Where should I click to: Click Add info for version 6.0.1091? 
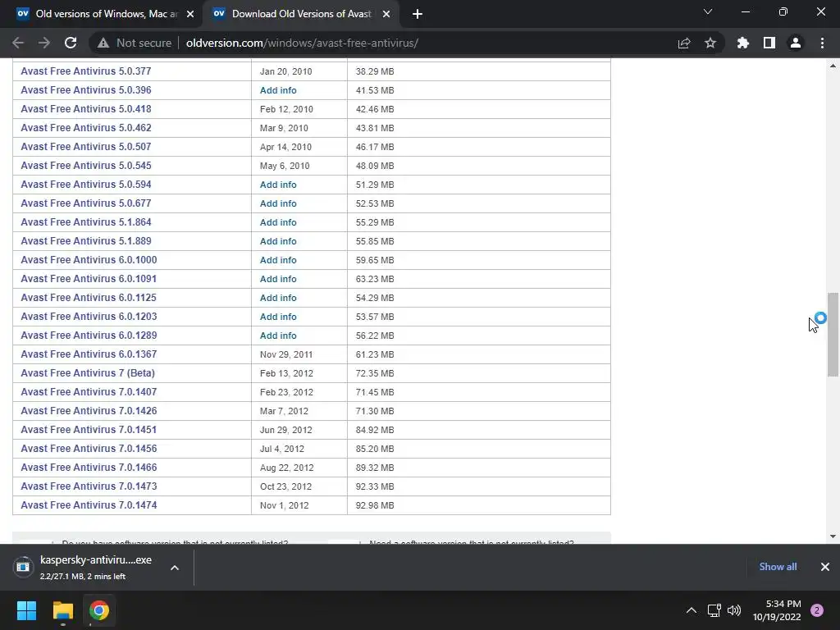[278, 279]
